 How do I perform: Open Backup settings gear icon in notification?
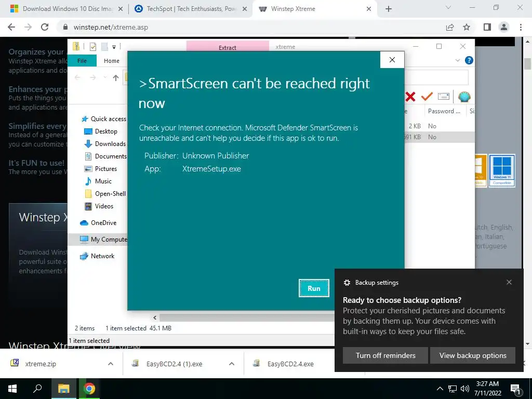pyautogui.click(x=347, y=283)
